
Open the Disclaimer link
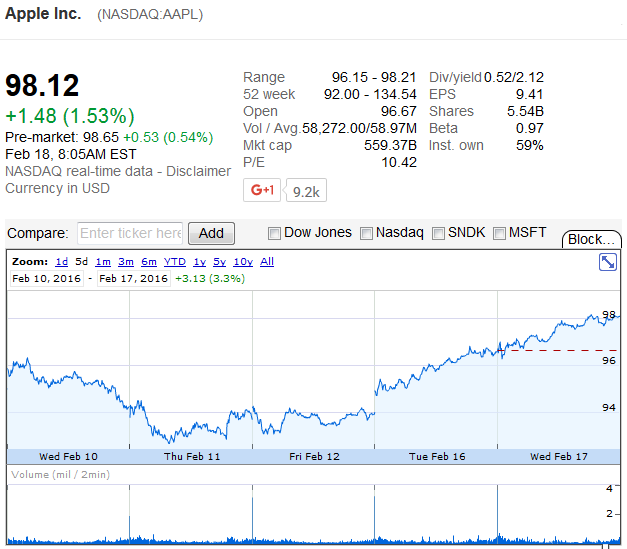click(198, 171)
